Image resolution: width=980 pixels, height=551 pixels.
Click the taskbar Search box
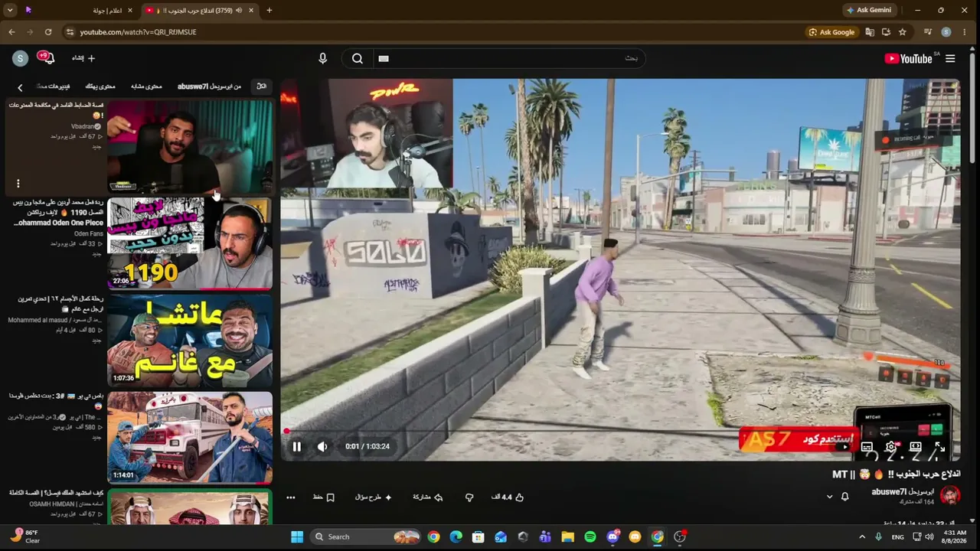tap(365, 536)
